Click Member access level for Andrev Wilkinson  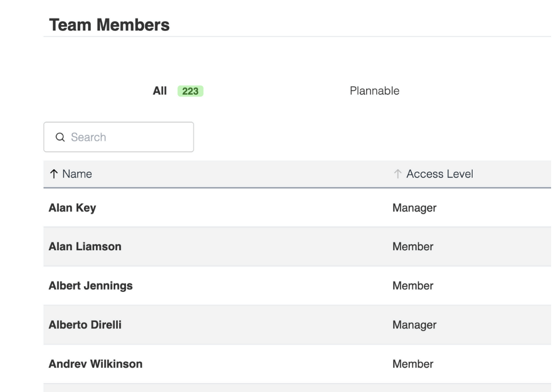coord(413,364)
